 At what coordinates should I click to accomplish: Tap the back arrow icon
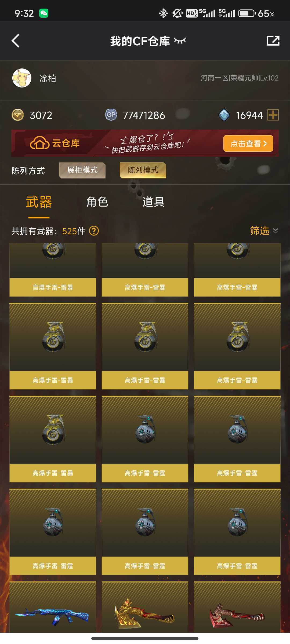[x=16, y=41]
